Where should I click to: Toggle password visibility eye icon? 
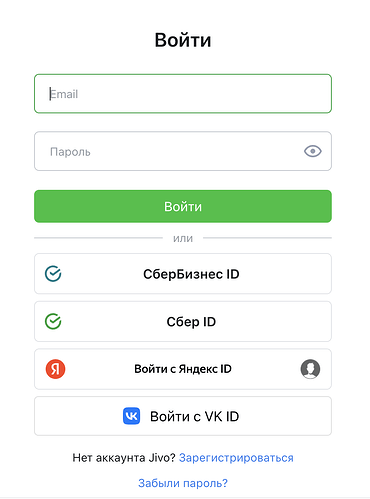(x=313, y=151)
